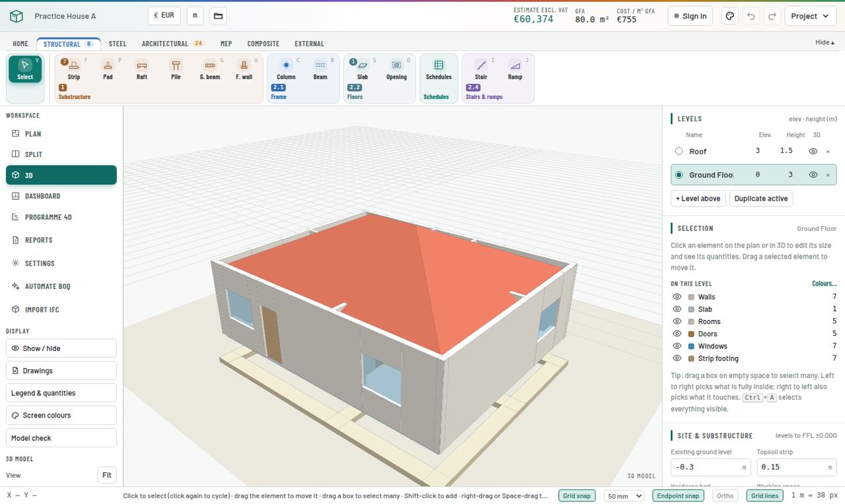
Task: Switch to the Steel tab
Action: pos(118,44)
